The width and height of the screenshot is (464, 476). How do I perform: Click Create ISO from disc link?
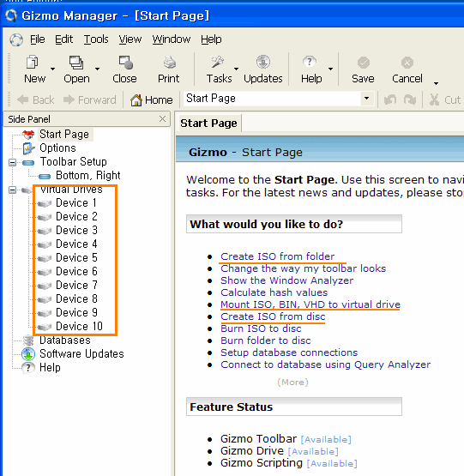[x=273, y=316]
